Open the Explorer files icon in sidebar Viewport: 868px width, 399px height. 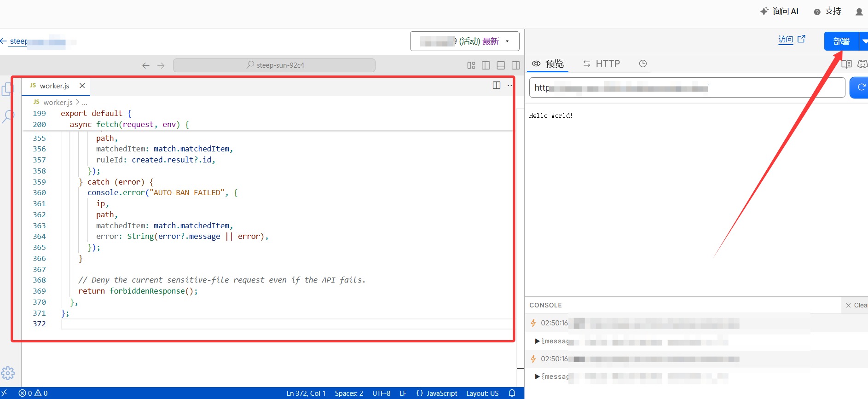[x=7, y=89]
